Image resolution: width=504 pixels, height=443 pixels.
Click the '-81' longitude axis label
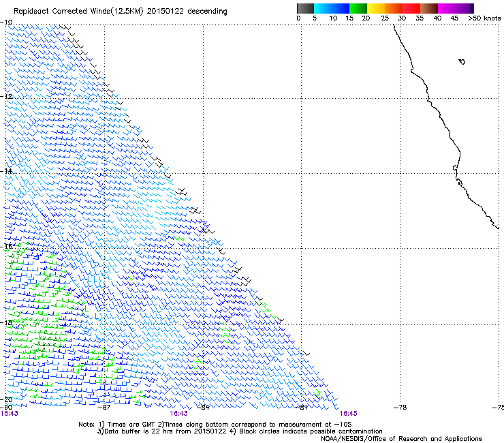301,408
